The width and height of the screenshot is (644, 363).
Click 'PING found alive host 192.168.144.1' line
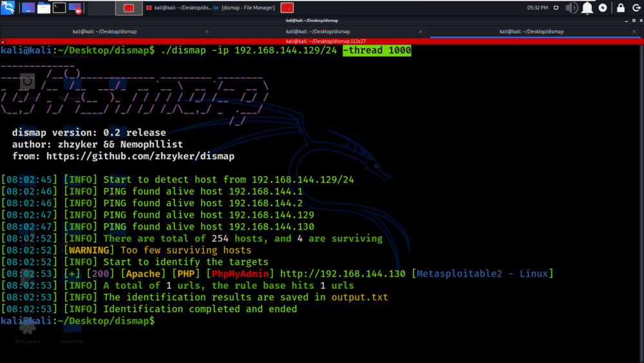tap(203, 191)
